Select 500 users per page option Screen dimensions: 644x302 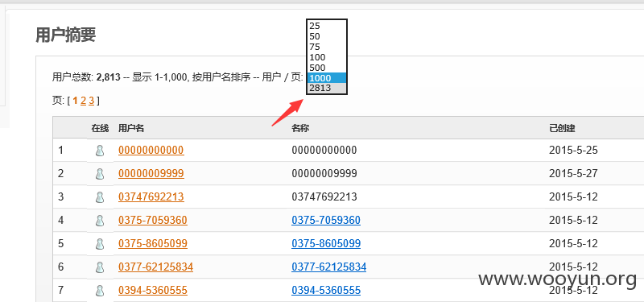click(x=327, y=68)
